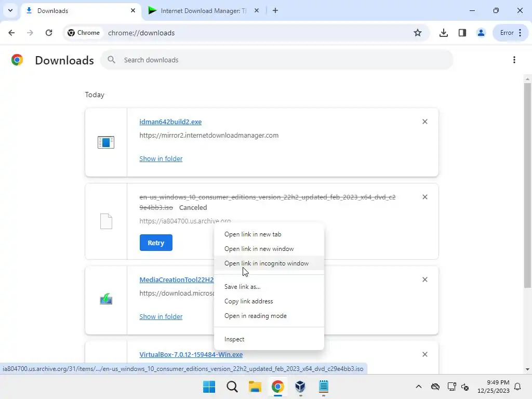Select Save link as... from context menu

coord(269,287)
